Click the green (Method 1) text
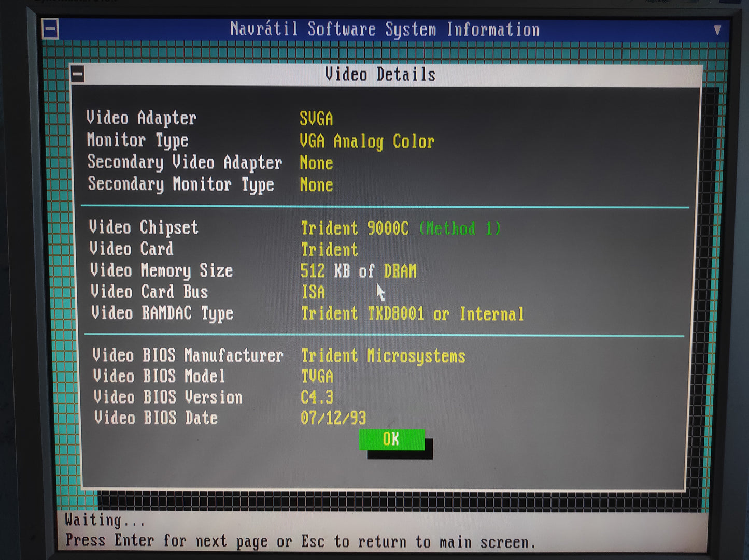The image size is (749, 560). [460, 228]
